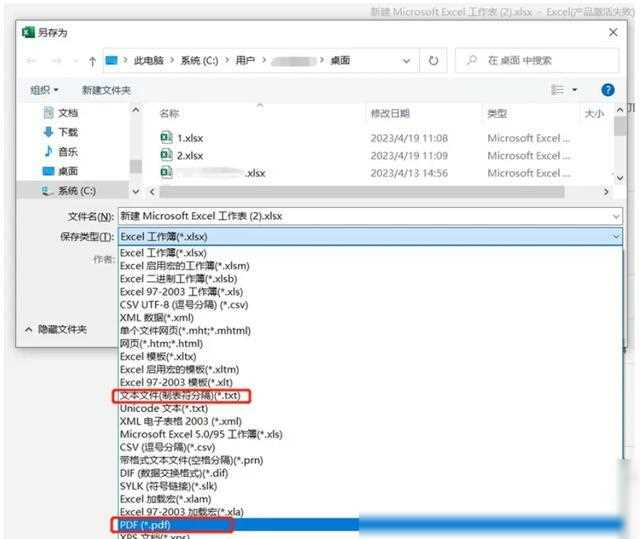Click the search box 在 桌面 中搜索
The image size is (640, 539).
537,61
